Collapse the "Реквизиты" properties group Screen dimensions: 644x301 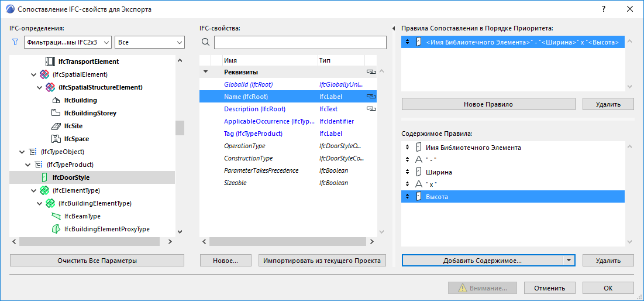(205, 72)
